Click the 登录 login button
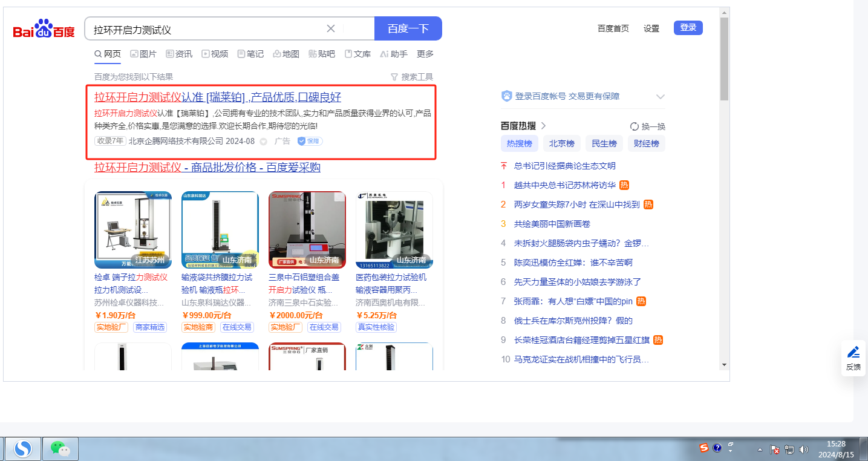The image size is (868, 461). pos(688,28)
